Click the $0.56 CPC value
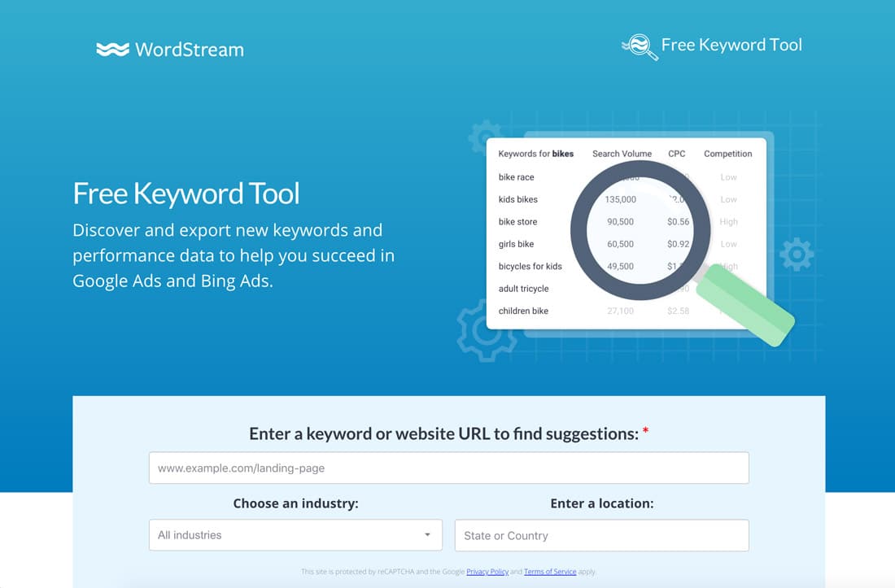 678,221
